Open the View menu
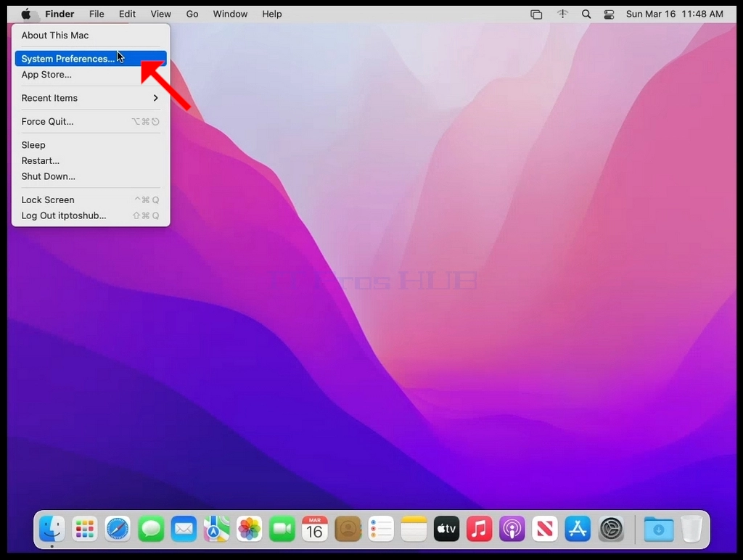The width and height of the screenshot is (743, 560). 160,15
